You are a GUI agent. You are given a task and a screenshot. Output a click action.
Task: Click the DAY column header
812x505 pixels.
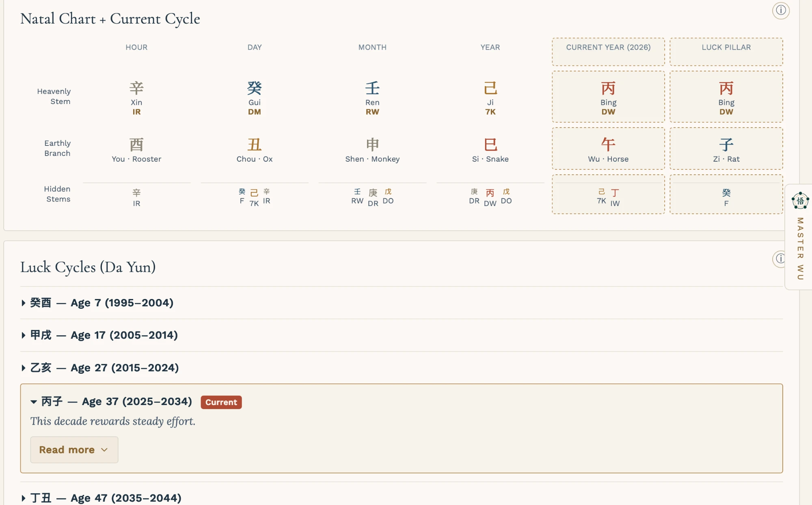(x=255, y=47)
